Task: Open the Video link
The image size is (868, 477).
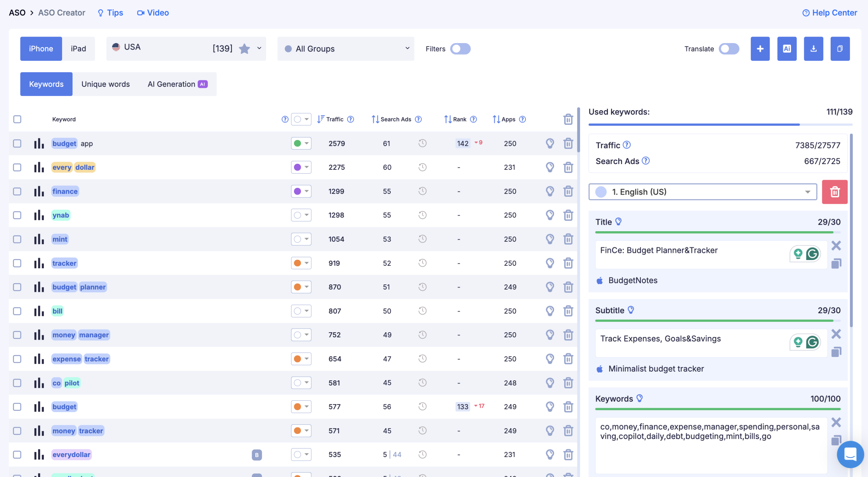Action: click(x=153, y=13)
